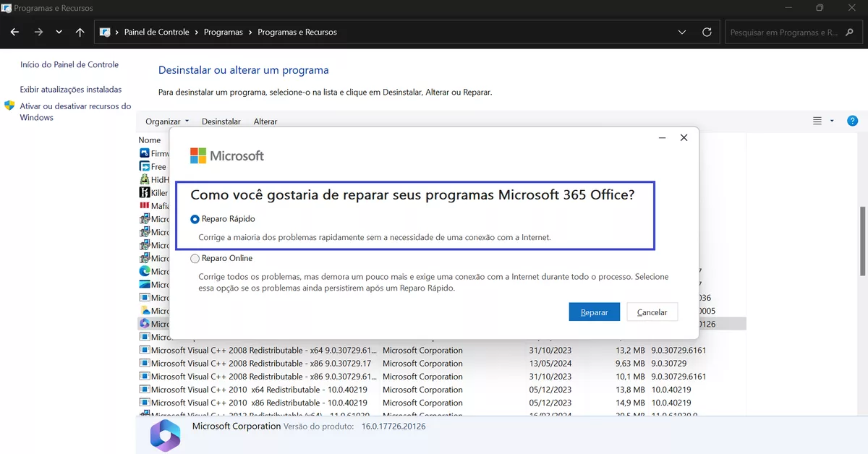Expand chevron before Painel de Controle breadcrumb

117,33
